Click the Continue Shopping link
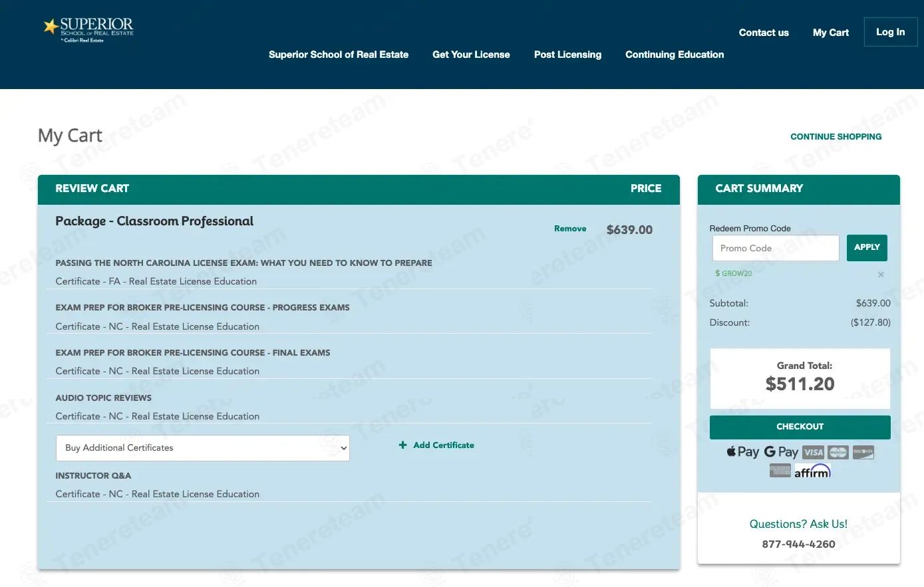 [x=836, y=136]
